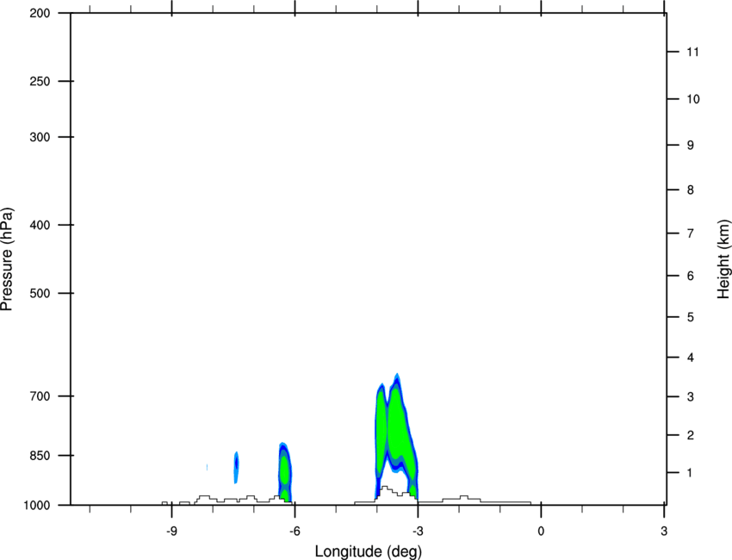Click the -3 longitude tick label
The width and height of the screenshot is (732, 560).
point(418,531)
